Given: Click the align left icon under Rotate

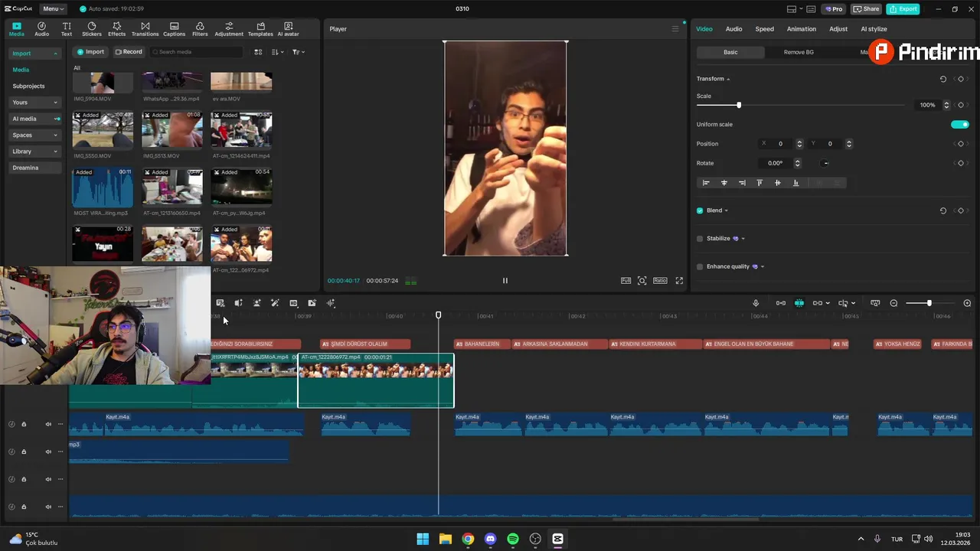Looking at the screenshot, I should tap(706, 183).
